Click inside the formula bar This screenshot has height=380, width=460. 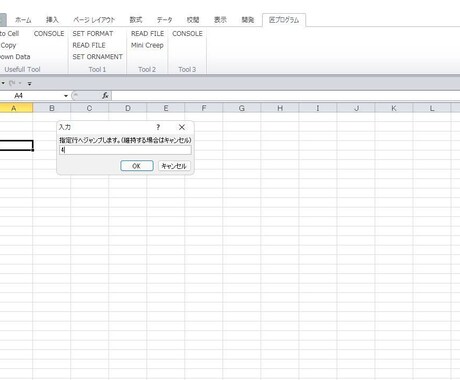(x=285, y=96)
